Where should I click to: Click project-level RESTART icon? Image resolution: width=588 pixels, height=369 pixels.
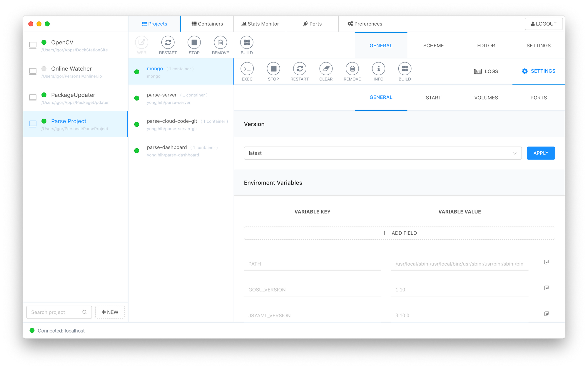(x=168, y=43)
